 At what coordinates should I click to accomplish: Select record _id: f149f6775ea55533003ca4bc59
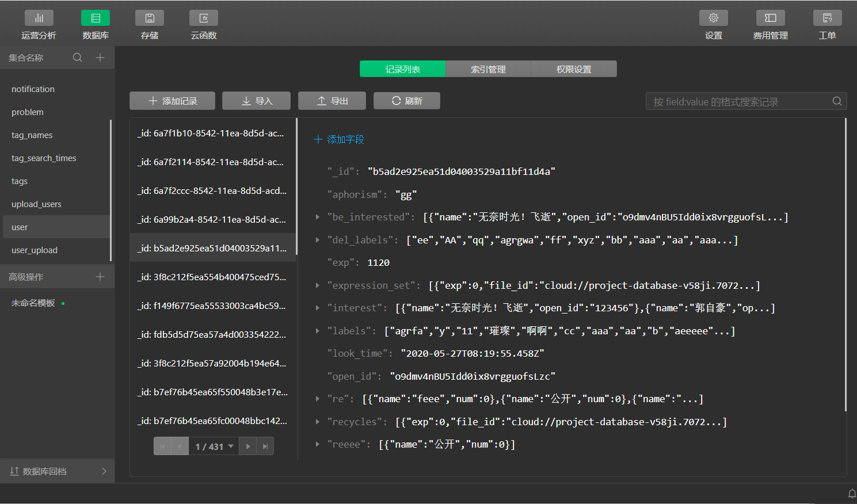(x=212, y=306)
